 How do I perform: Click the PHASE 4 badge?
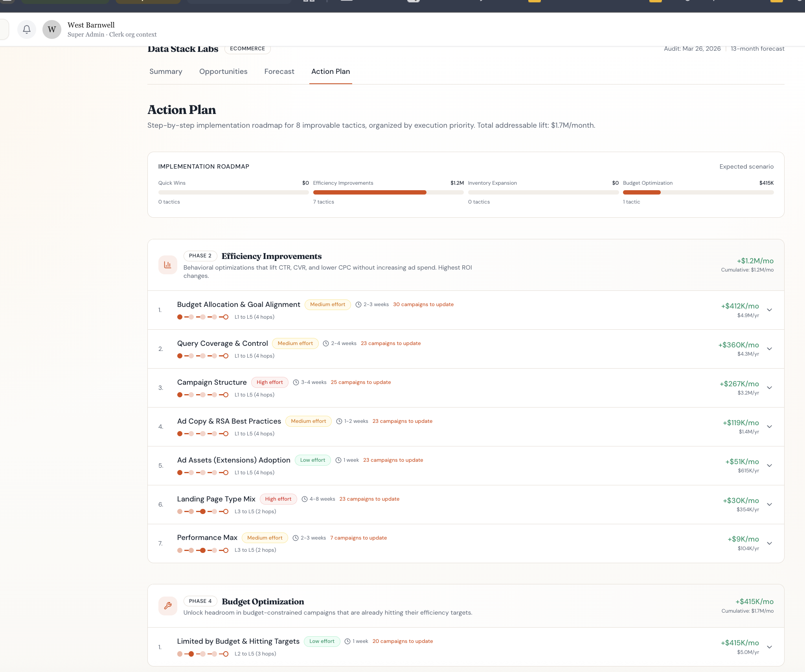click(x=200, y=601)
